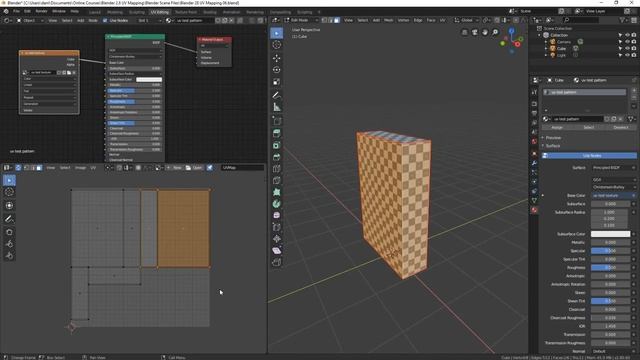This screenshot has height=360, width=640.
Task: Select the UV editor Transform tool
Action: click(9, 205)
